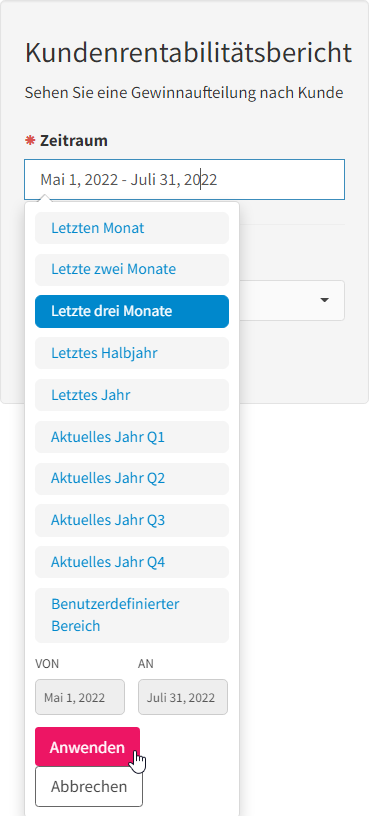
Task: Select Aktuelles Jahr Q3
Action: 132,520
